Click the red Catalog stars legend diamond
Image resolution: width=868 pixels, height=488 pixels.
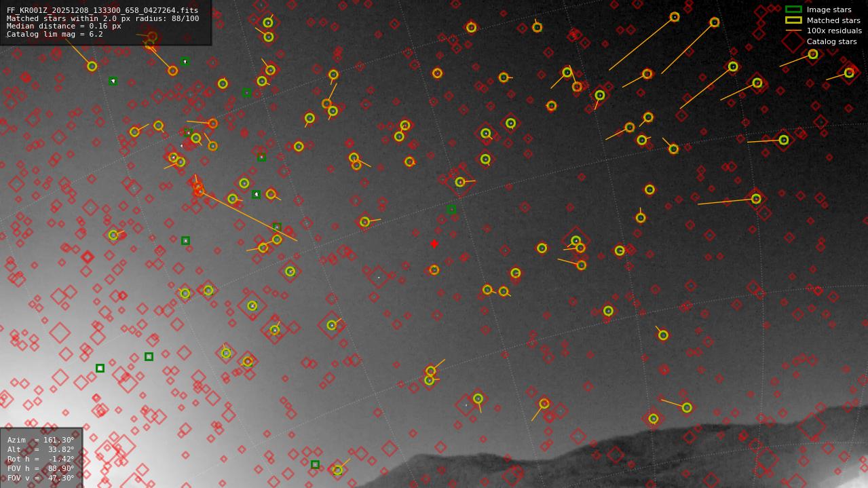click(x=793, y=41)
